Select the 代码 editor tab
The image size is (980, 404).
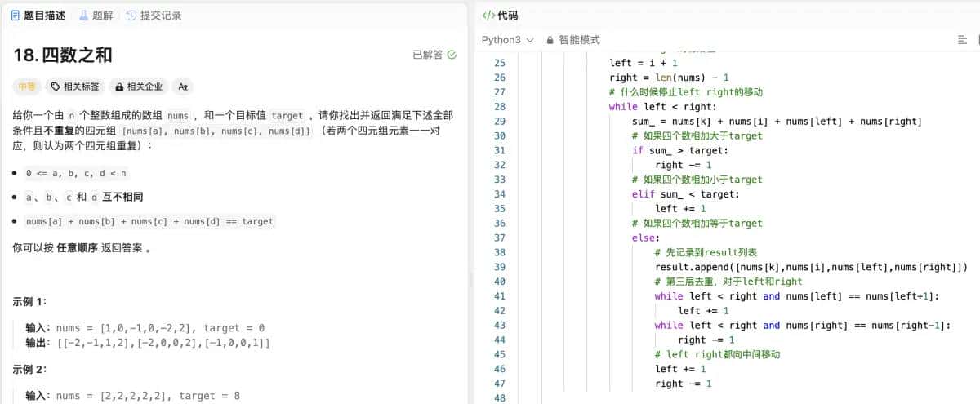(501, 15)
